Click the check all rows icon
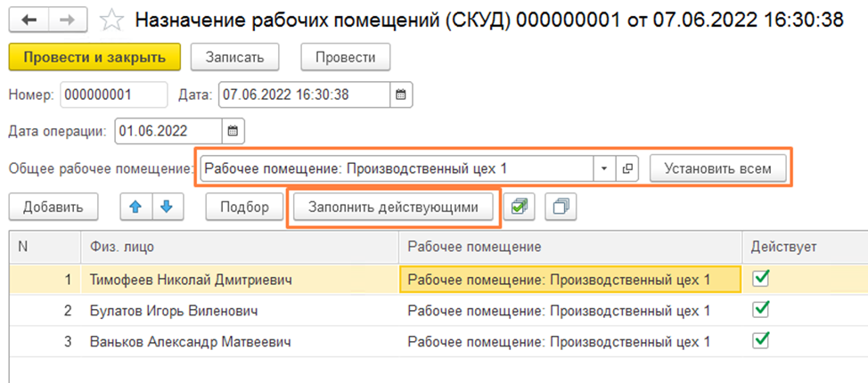The image size is (868, 383). tap(520, 207)
